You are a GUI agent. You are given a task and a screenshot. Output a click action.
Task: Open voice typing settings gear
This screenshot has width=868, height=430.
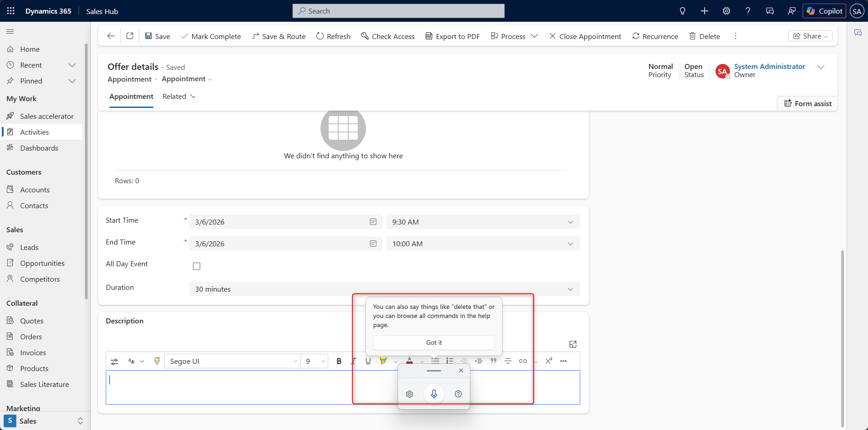tap(409, 394)
